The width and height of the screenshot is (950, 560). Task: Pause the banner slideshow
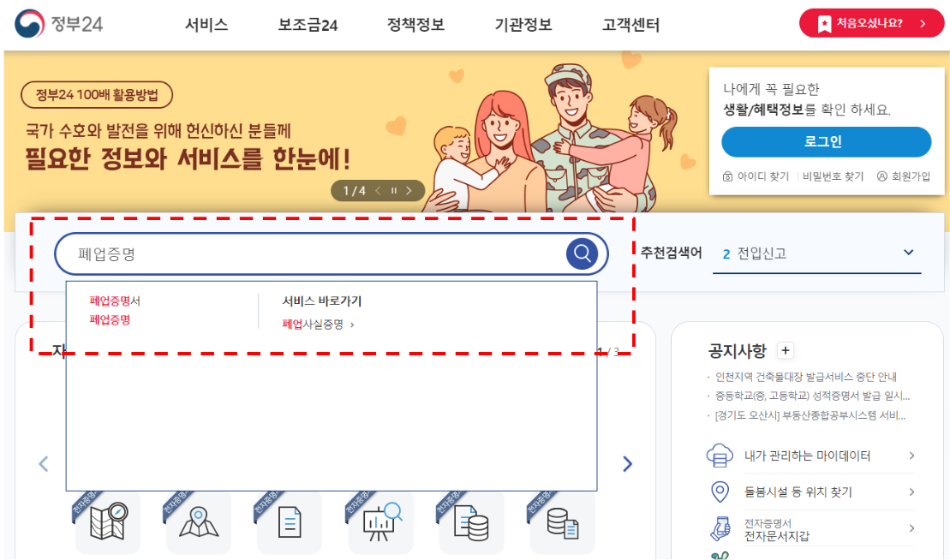coord(394,191)
